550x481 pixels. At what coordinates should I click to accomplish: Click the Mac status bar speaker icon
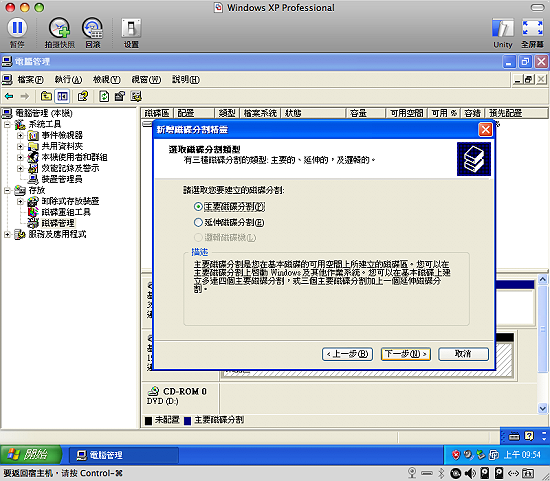[470, 473]
